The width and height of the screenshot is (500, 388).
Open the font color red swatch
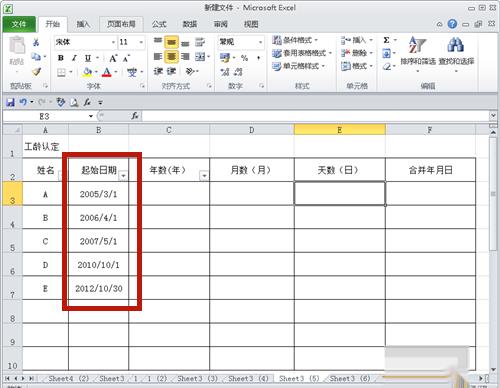(x=107, y=72)
